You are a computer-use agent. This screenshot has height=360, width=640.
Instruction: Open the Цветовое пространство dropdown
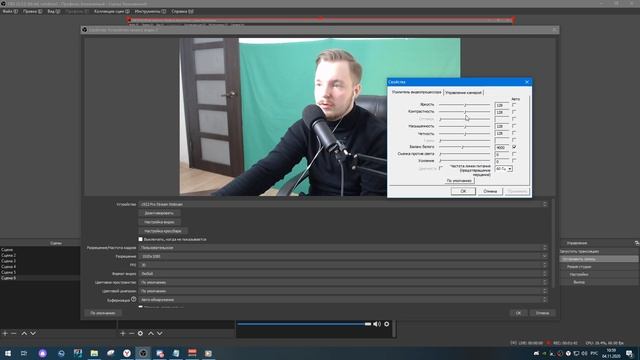tap(343, 282)
